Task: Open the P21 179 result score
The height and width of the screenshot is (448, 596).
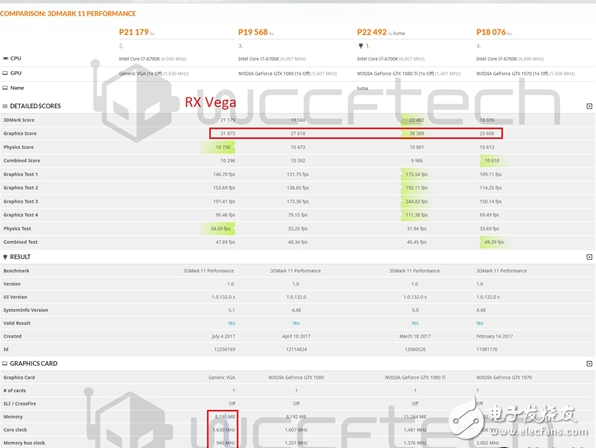Action: (134, 32)
